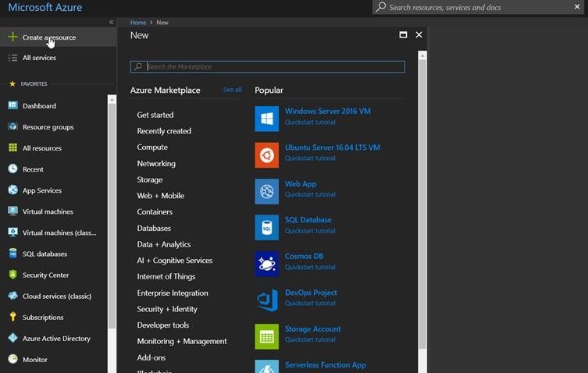Click the SQL Database tile icon
Viewport: 588px width, 373px height.
pos(266,228)
